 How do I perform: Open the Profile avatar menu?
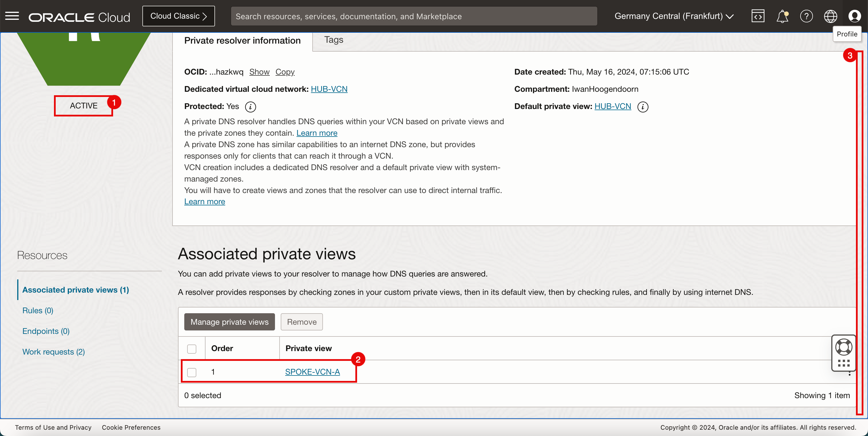coord(855,16)
